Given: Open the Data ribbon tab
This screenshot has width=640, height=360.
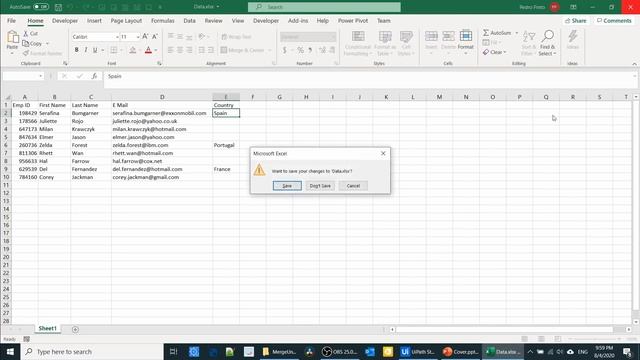Looking at the screenshot, I should [x=189, y=20].
